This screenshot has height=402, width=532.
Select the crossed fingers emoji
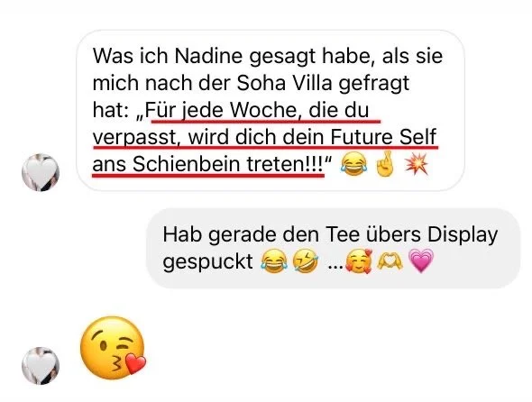pos(385,164)
